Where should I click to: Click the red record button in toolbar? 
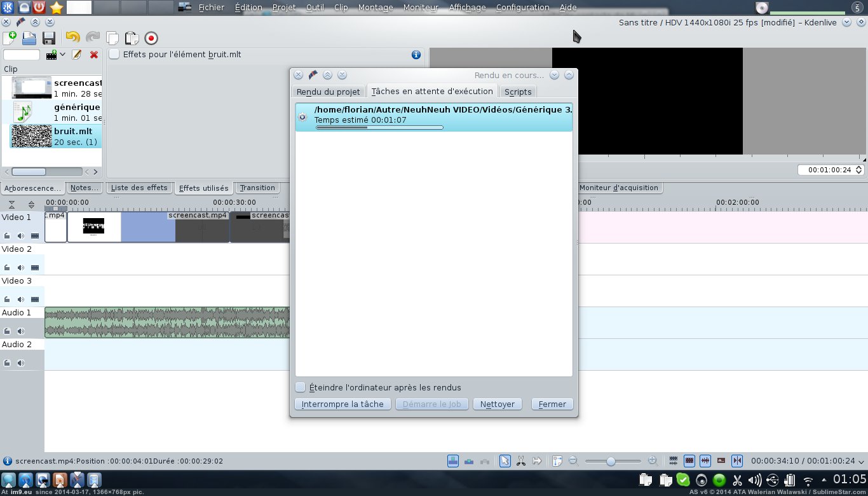tap(151, 38)
